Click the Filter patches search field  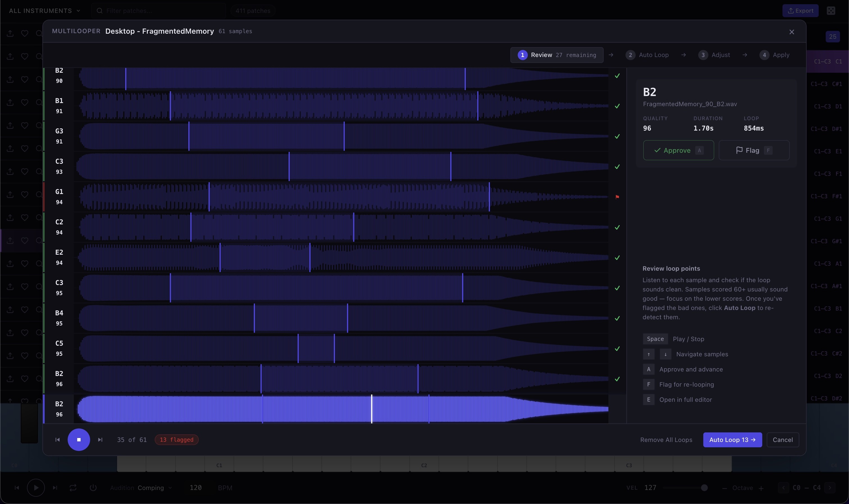tap(158, 10)
